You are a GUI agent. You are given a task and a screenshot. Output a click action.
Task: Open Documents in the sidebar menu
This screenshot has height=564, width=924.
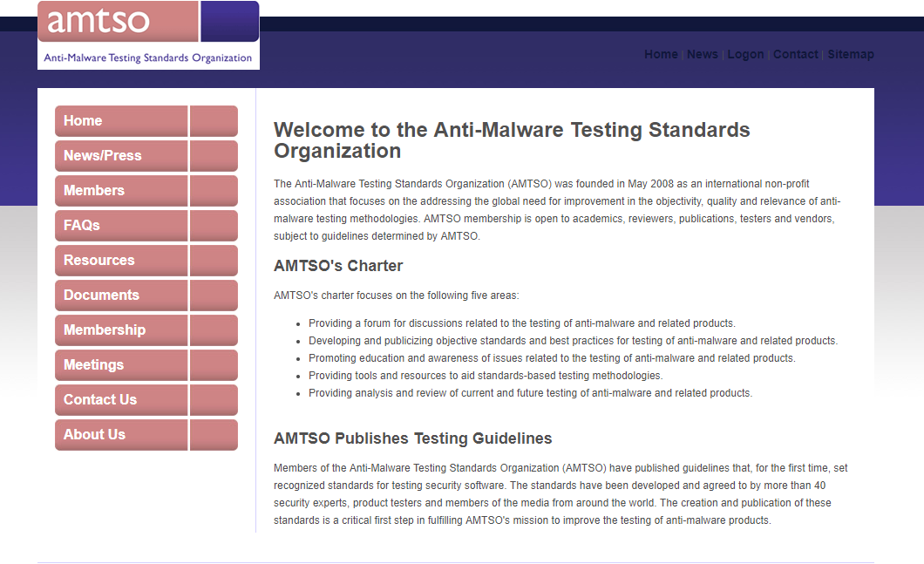point(146,295)
